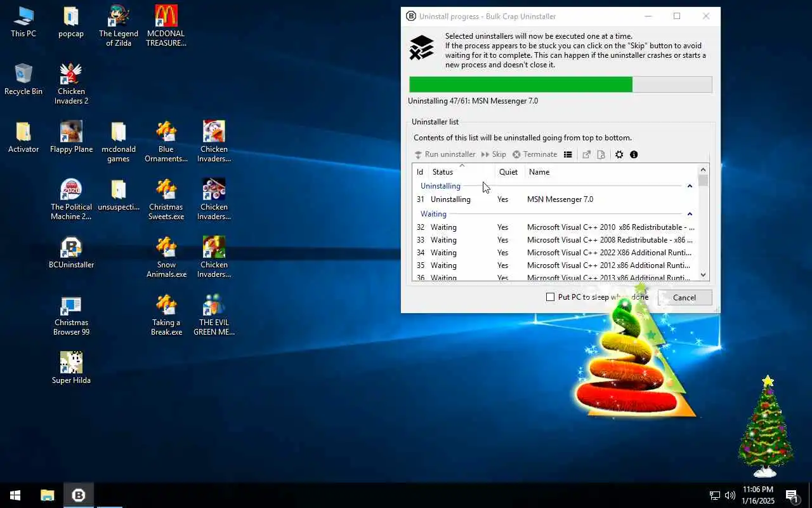Open the Action Center notifications icon

[x=792, y=495]
